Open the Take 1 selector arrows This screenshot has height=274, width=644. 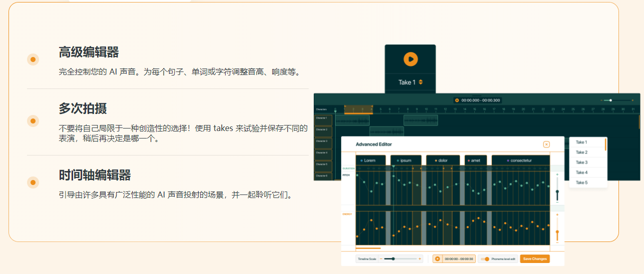click(421, 82)
